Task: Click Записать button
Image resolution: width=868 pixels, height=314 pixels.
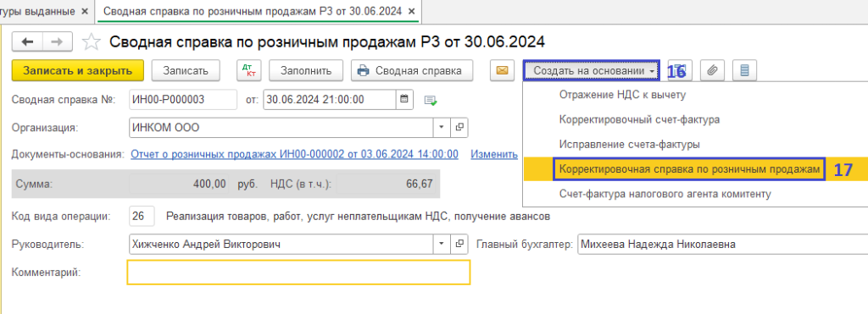Action: click(x=186, y=71)
